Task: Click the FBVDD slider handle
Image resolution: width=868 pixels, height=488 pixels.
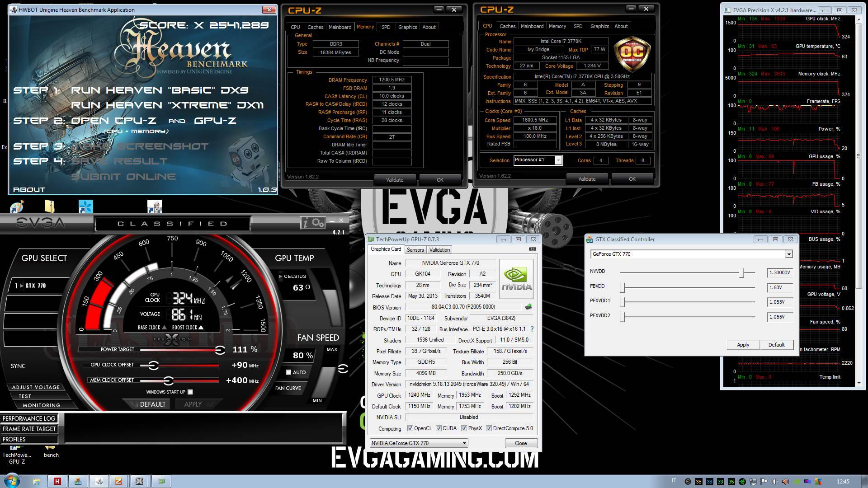Action: coord(623,287)
